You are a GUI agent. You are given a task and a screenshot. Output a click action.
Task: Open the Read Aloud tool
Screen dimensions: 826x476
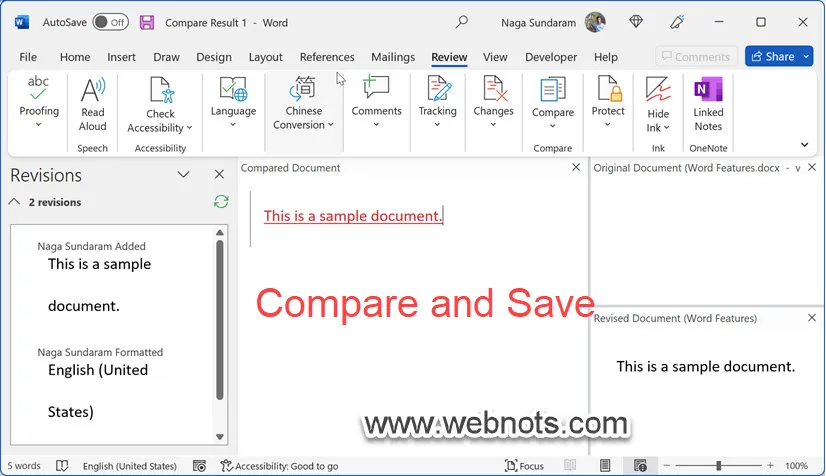click(93, 104)
